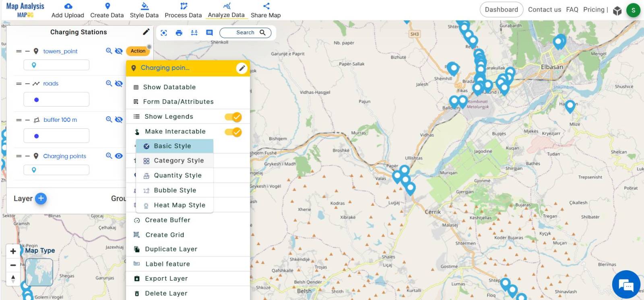Select Bubble Style option

174,190
